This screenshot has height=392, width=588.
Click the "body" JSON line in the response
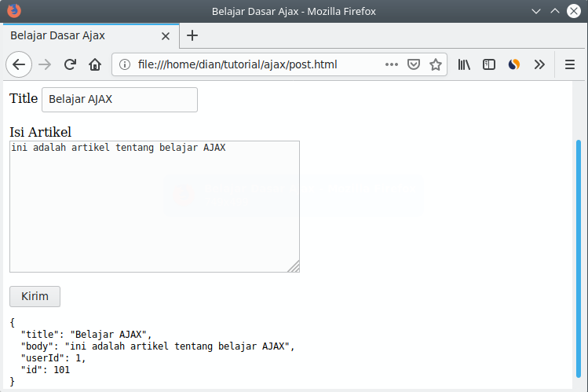pyautogui.click(x=158, y=346)
